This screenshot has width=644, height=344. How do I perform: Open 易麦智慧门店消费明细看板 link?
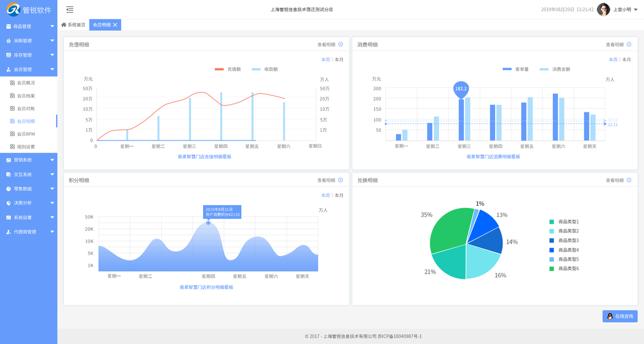click(x=493, y=157)
